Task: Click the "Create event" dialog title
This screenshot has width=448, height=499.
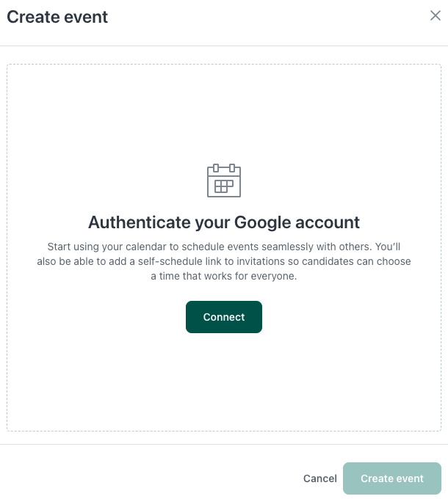Action: click(57, 17)
